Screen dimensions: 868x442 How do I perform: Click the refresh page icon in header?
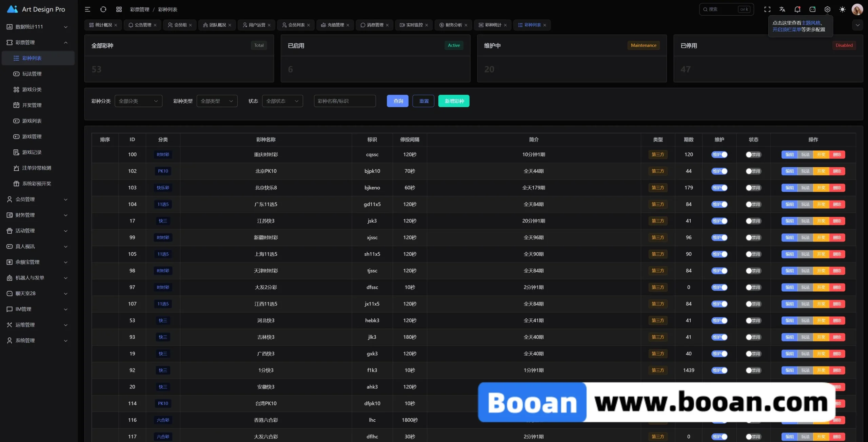[103, 9]
